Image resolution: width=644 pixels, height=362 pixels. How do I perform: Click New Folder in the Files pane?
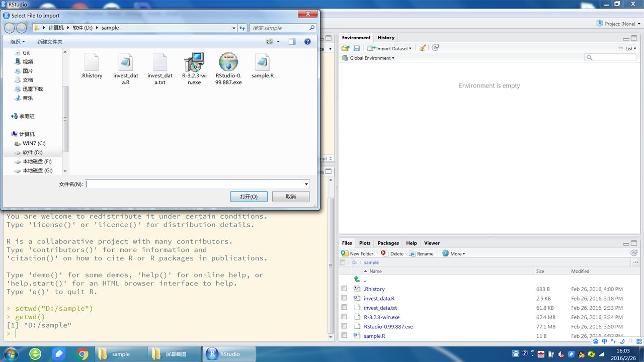point(357,253)
